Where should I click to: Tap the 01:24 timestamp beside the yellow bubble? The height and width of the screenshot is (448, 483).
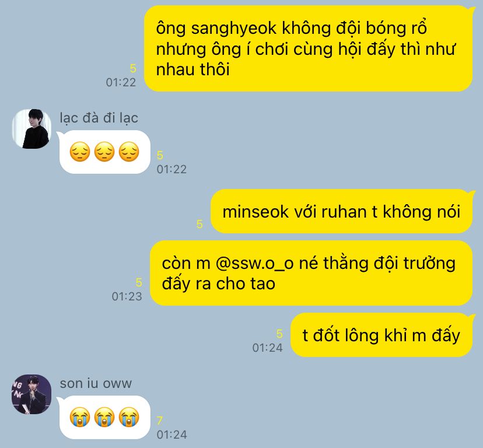[267, 348]
